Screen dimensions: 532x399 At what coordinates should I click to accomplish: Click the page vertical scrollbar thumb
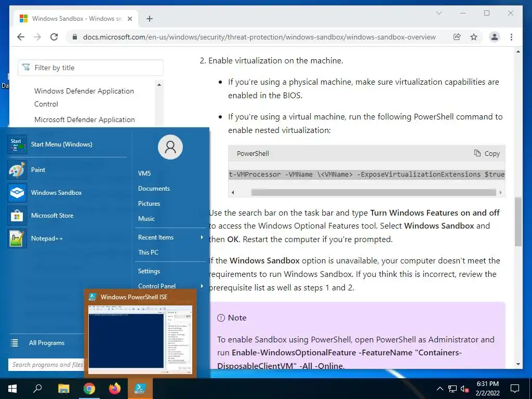tap(518, 221)
